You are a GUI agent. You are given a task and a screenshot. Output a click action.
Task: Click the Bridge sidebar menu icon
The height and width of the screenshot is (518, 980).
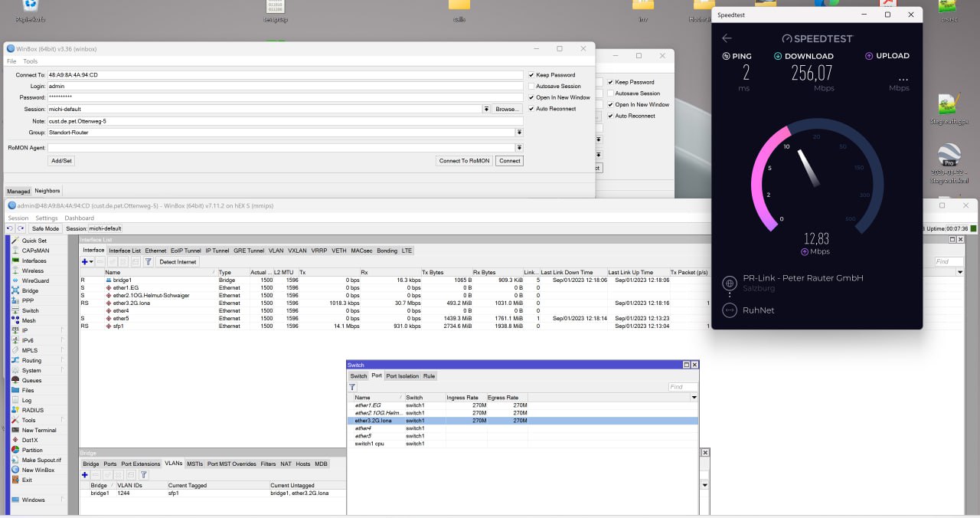(x=15, y=291)
